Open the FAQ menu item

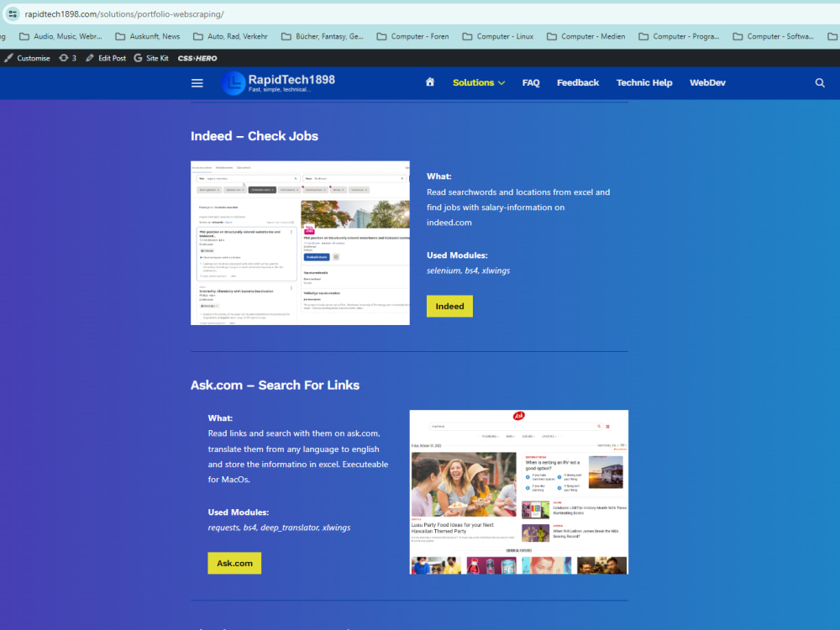click(x=531, y=82)
